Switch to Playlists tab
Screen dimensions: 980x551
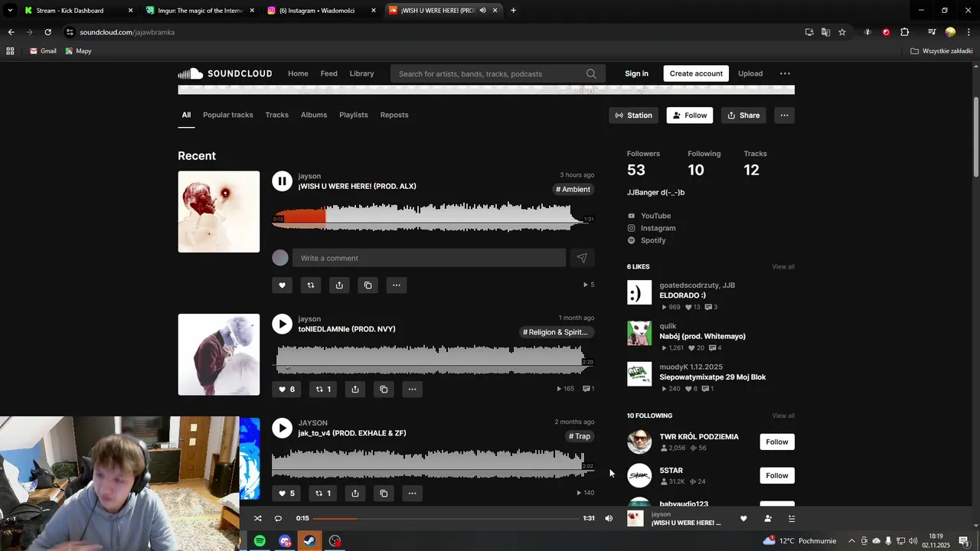(354, 115)
